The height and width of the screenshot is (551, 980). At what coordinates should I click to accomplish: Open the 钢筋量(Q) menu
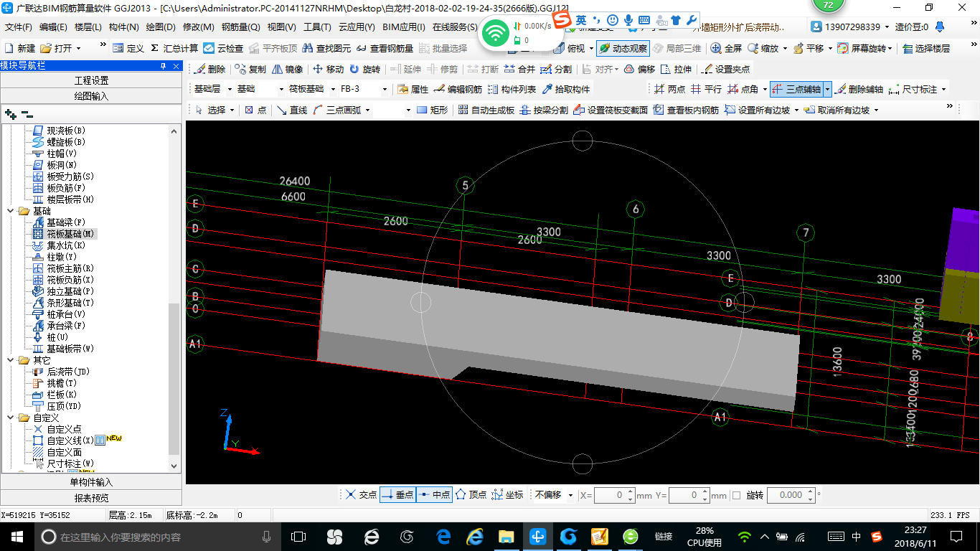pos(240,27)
